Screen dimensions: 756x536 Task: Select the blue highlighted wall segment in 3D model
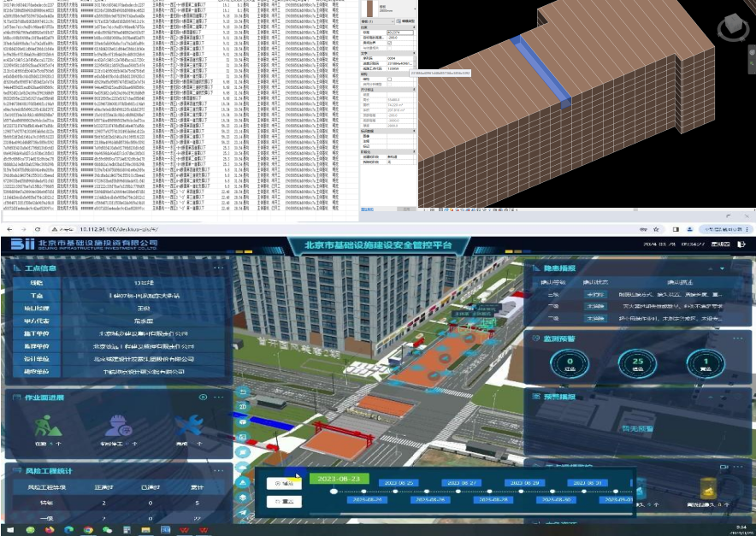[x=541, y=70]
